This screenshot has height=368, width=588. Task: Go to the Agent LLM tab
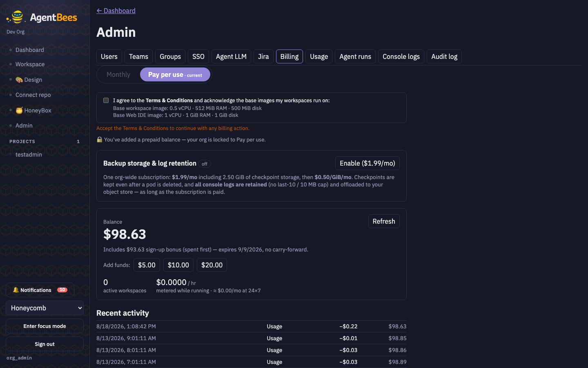[x=231, y=56]
